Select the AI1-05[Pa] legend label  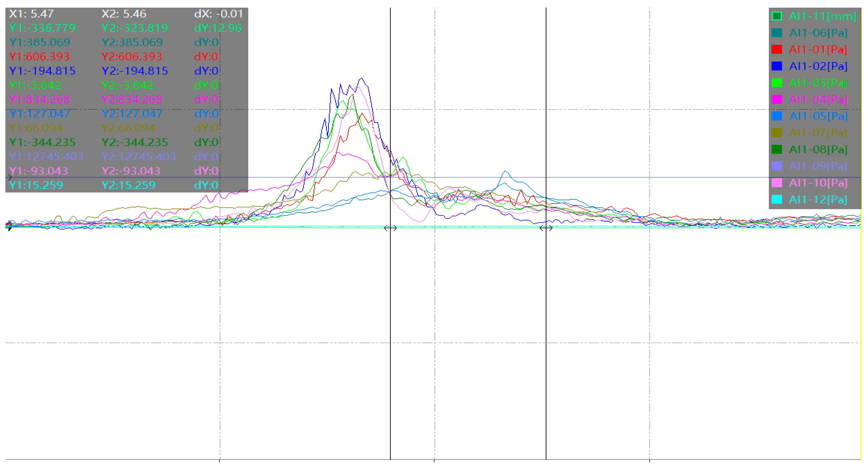click(818, 116)
